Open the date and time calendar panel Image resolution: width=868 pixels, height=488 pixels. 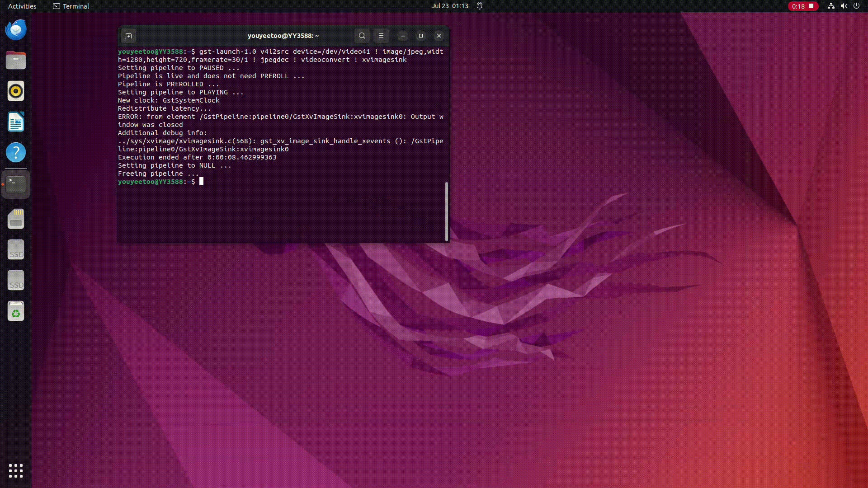click(x=449, y=6)
